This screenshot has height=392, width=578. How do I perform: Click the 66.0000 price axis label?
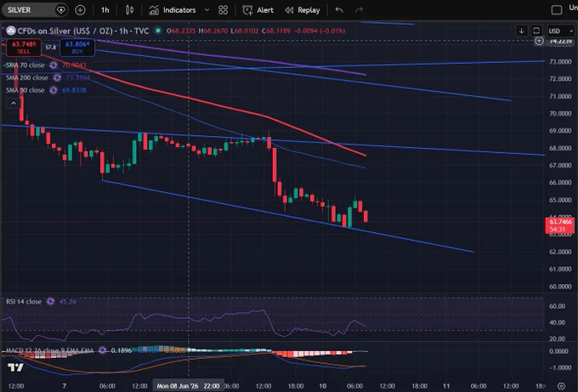tap(560, 183)
